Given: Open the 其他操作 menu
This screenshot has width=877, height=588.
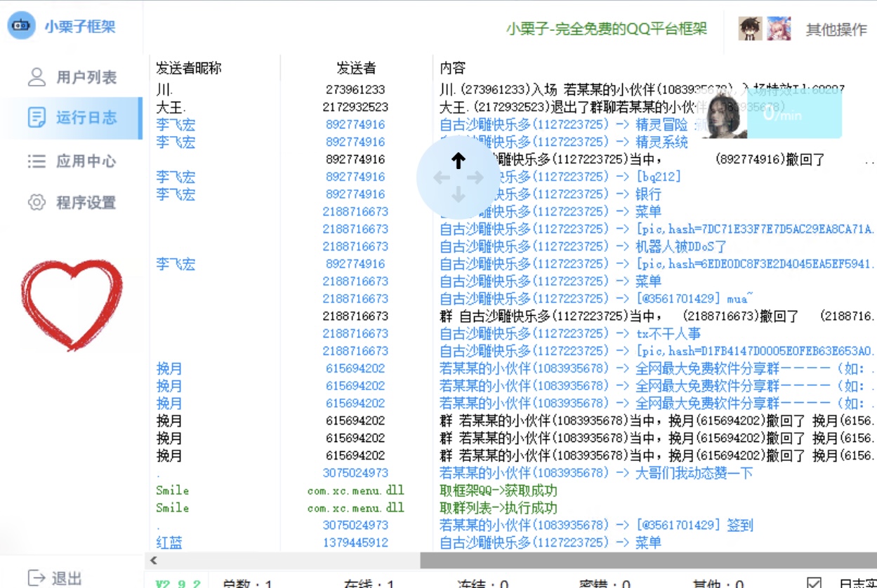Looking at the screenshot, I should coord(836,29).
